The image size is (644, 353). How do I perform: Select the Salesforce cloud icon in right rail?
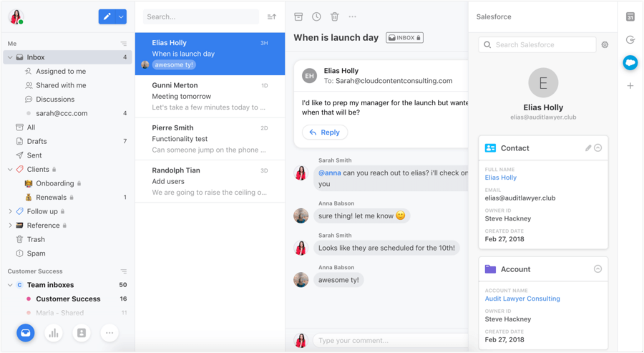tap(630, 63)
